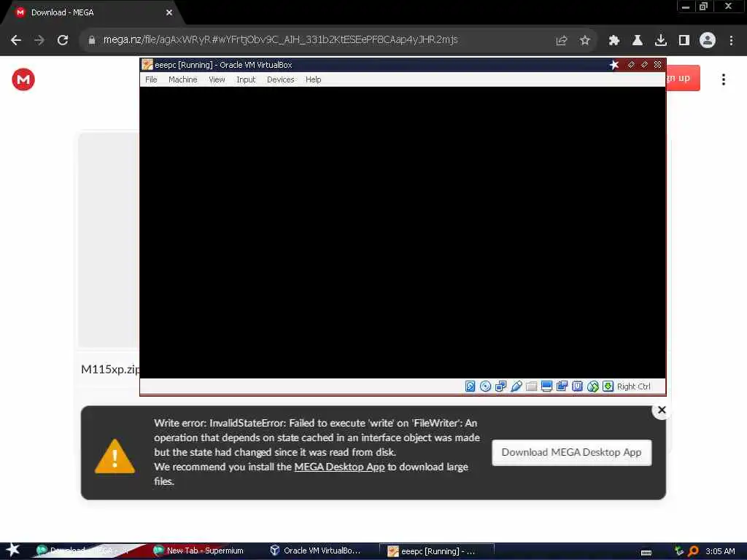Share this page via the share icon
The image size is (747, 560).
pyautogui.click(x=561, y=41)
